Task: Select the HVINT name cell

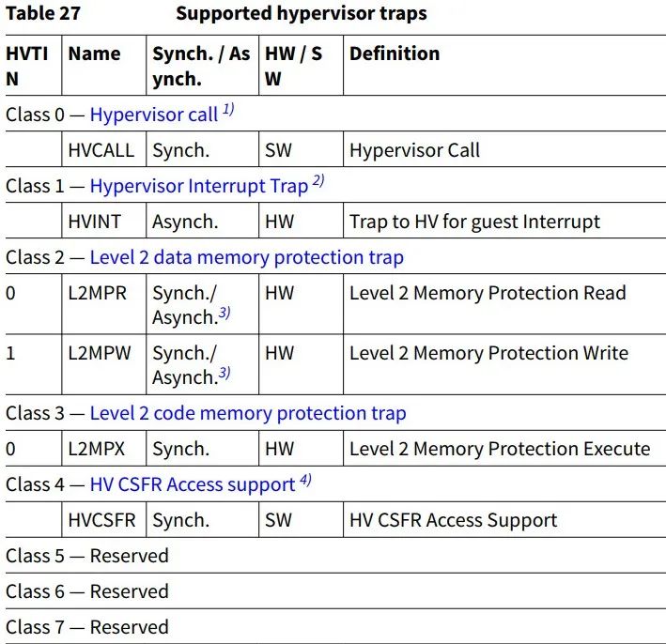Action: pos(103,221)
